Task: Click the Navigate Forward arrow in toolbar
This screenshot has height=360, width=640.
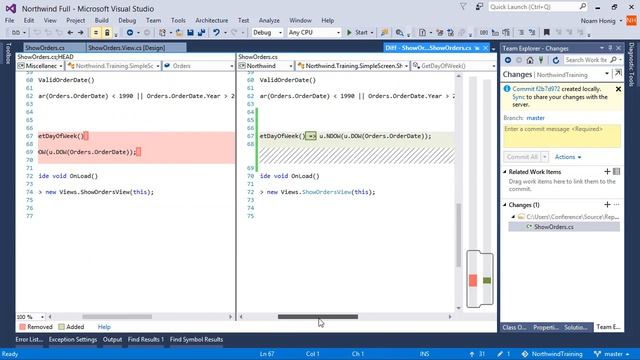Action: pos(80,33)
